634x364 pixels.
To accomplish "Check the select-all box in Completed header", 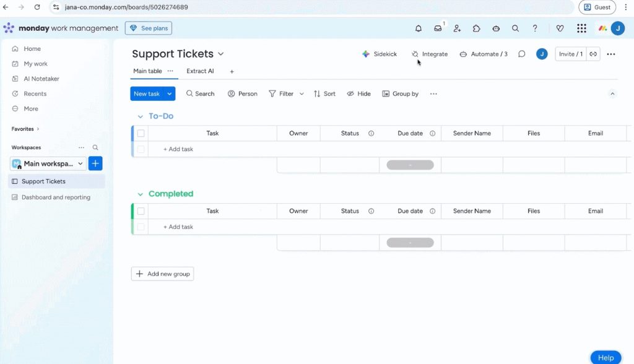I will (141, 211).
